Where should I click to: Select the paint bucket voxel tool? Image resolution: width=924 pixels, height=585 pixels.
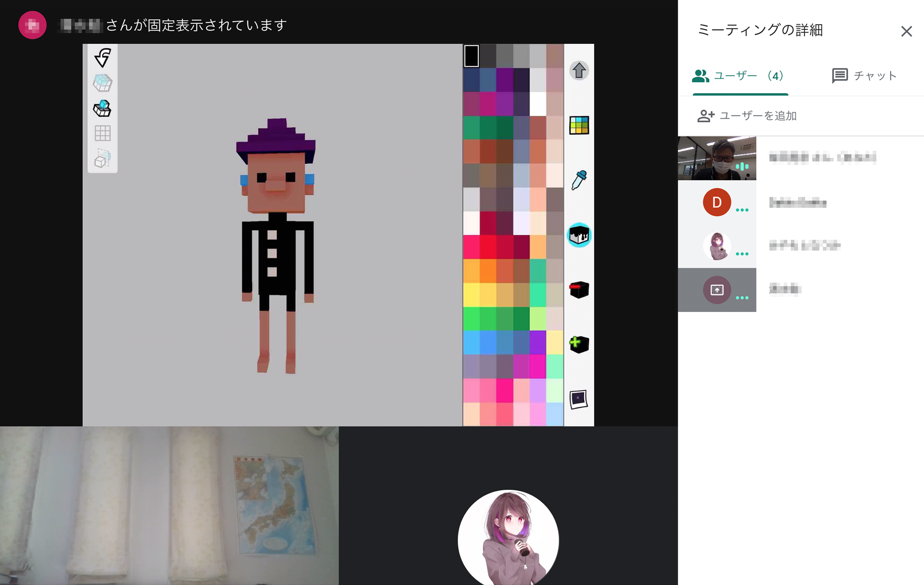pyautogui.click(x=579, y=235)
